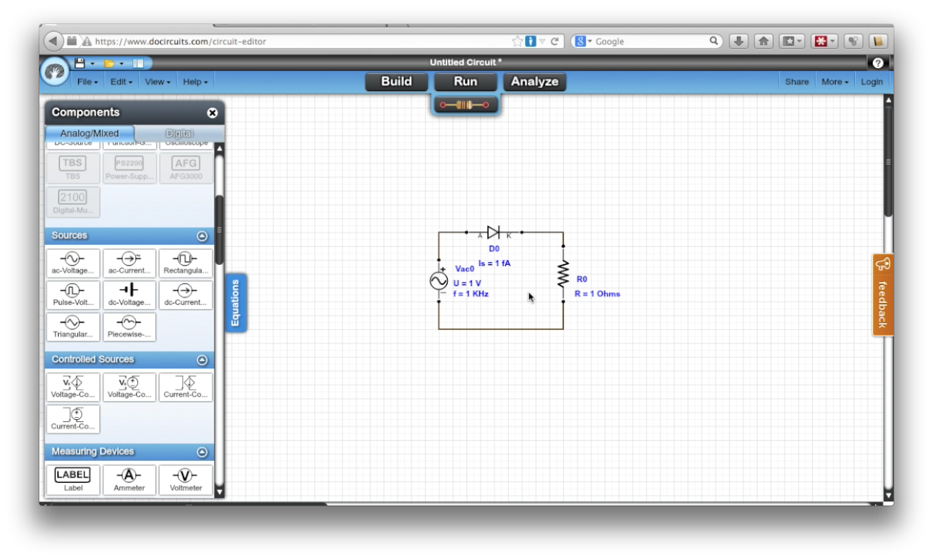Select the AFG3000 component

pos(186,168)
